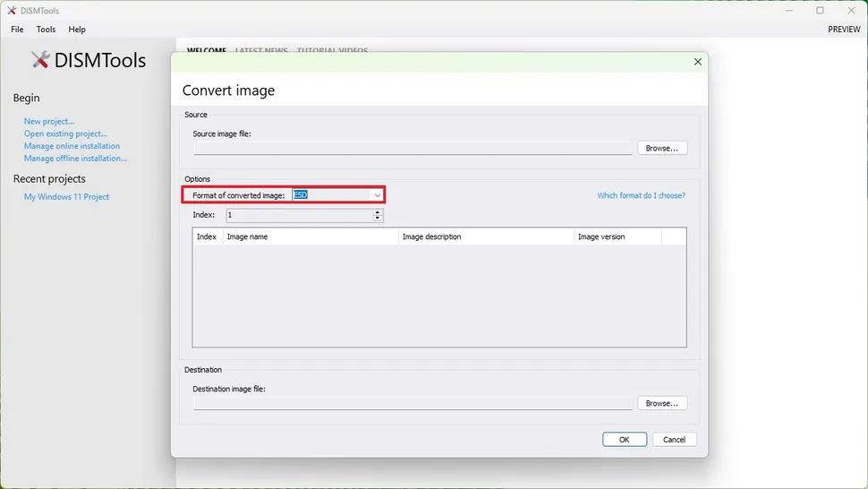Close the Convert image dialog
Screen dimensions: 868x489
(x=697, y=62)
